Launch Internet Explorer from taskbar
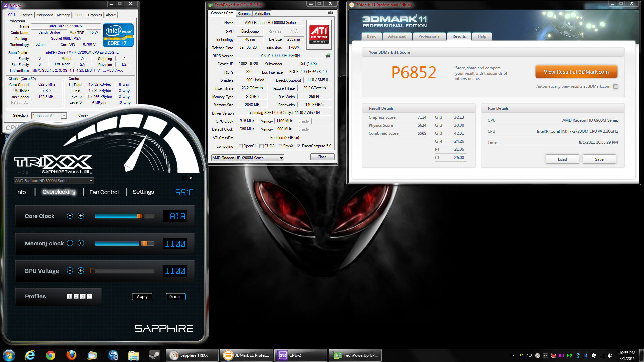The height and width of the screenshot is (362, 644). [30, 355]
